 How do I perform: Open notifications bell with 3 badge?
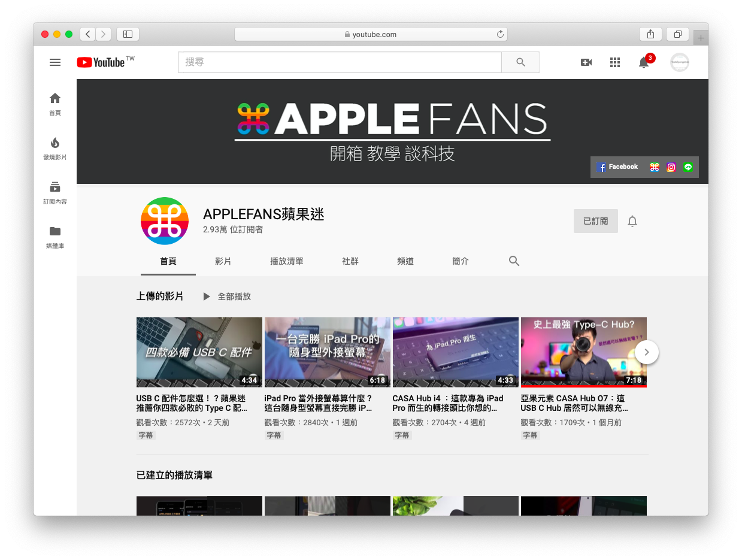tap(644, 62)
